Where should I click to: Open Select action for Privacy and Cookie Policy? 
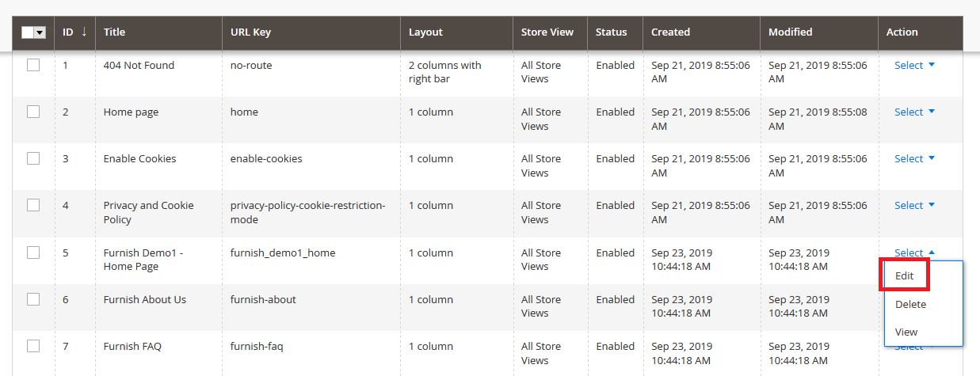(x=914, y=206)
